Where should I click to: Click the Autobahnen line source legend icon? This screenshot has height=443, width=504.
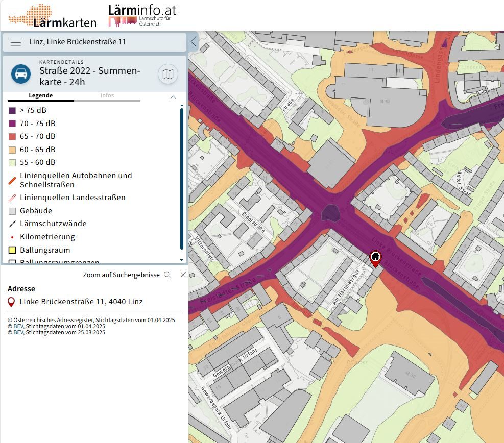[x=12, y=181]
